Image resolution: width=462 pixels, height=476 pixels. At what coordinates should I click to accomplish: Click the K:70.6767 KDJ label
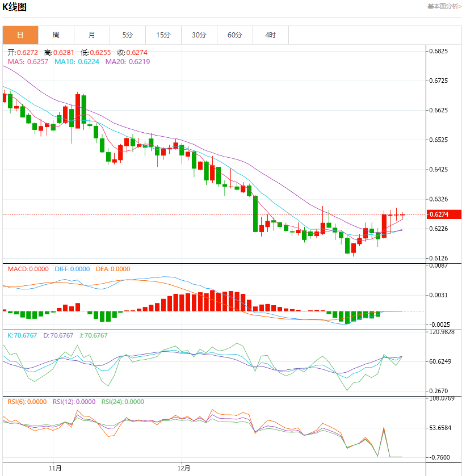tap(22, 335)
